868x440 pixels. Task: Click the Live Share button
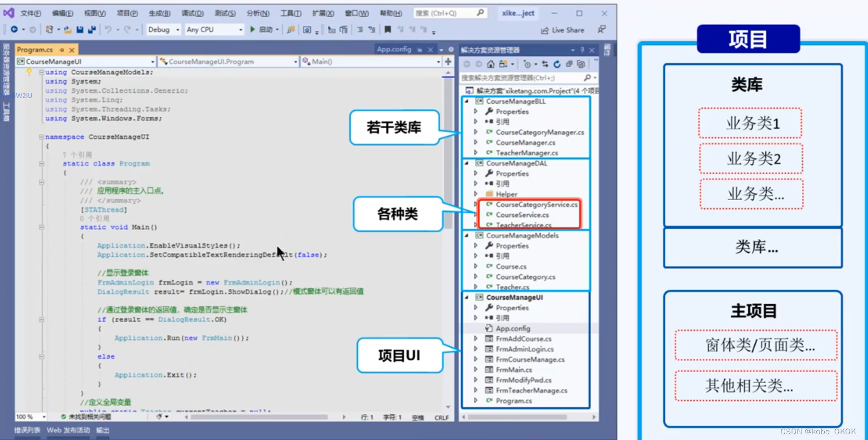click(x=563, y=30)
